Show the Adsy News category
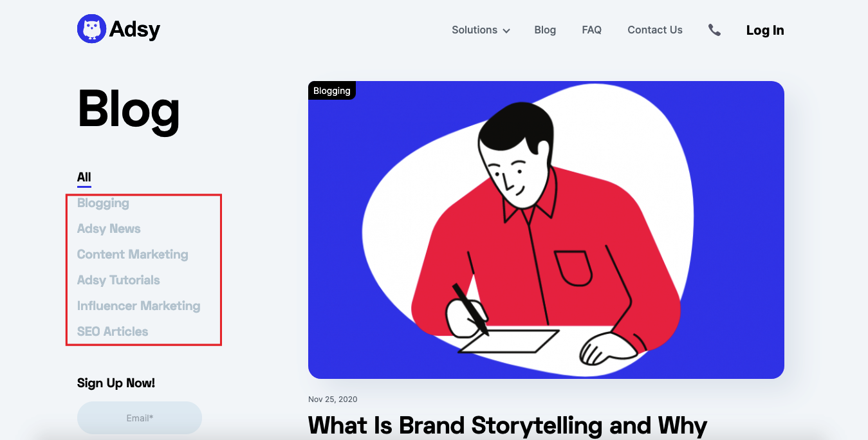 pyautogui.click(x=109, y=229)
